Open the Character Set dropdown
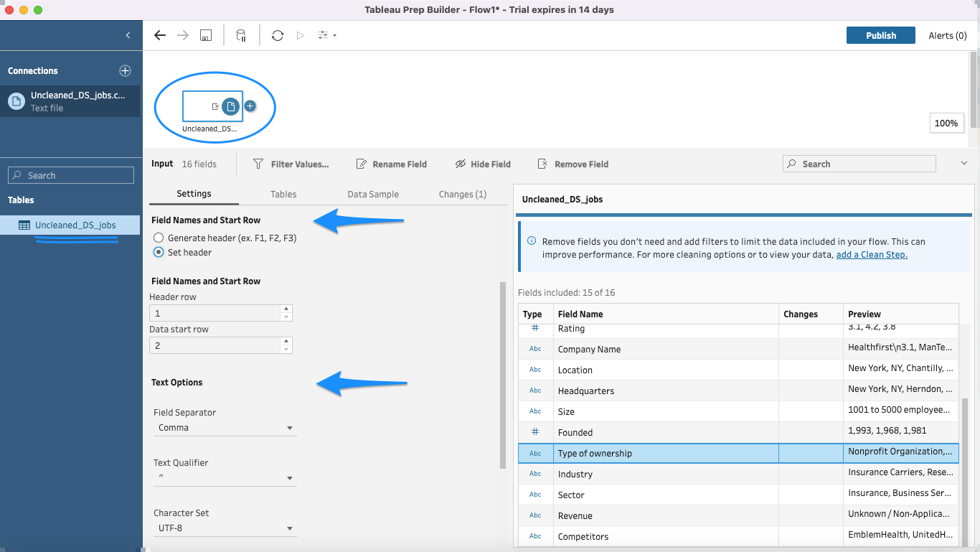The height and width of the screenshot is (552, 980). click(x=225, y=528)
